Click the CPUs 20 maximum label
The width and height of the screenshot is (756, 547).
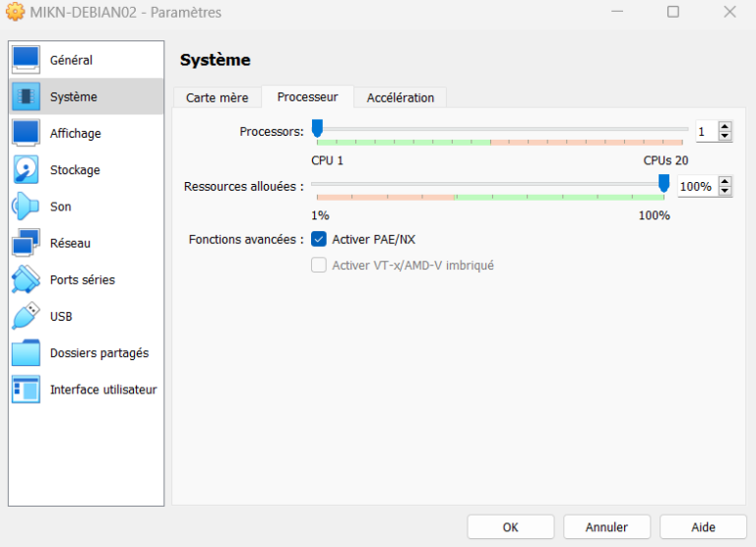point(665,160)
